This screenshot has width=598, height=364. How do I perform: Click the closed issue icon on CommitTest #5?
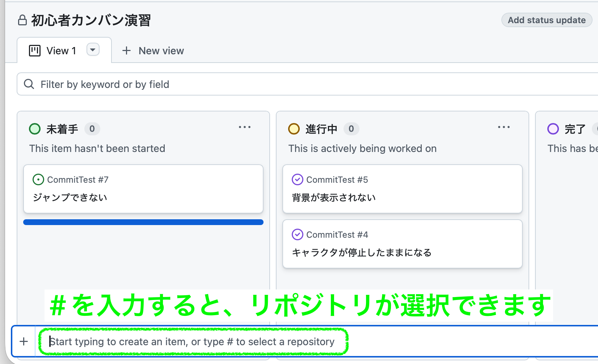(x=298, y=179)
